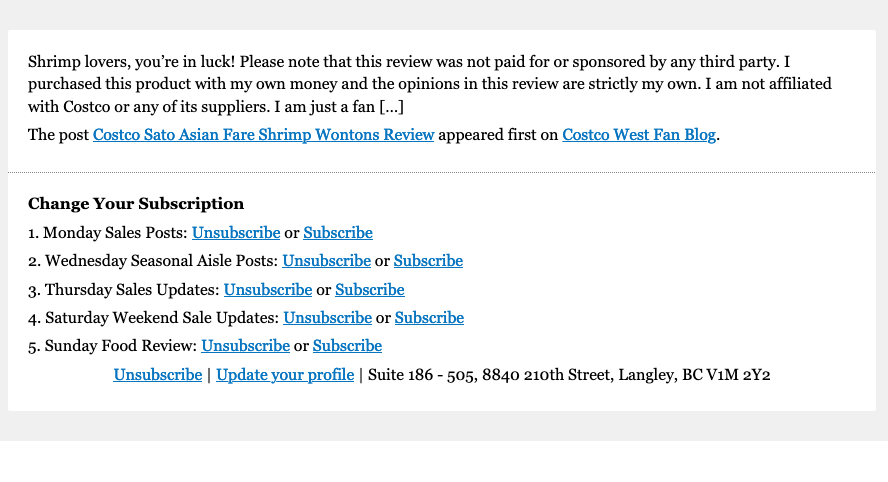Subscribe to Wednesday Seasonal Aisle Posts
Viewport: 888px width, 482px height.
coord(428,261)
